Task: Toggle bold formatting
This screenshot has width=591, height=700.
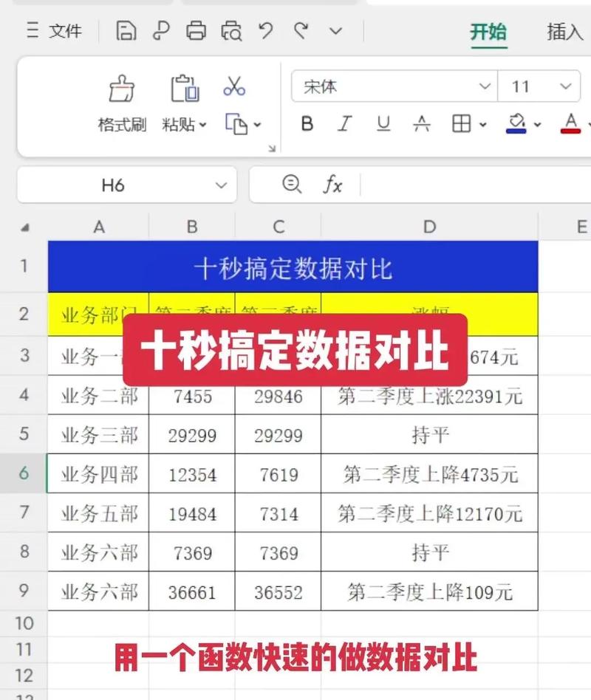Action: click(x=307, y=124)
